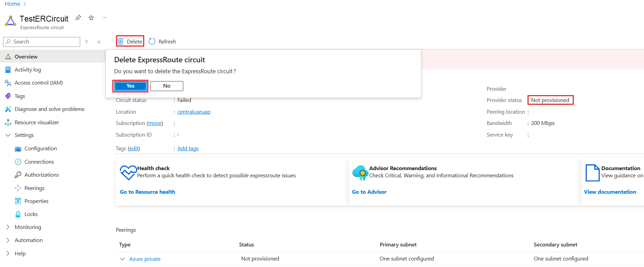Open the Tags sidebar item
The image size is (644, 267).
click(20, 96)
